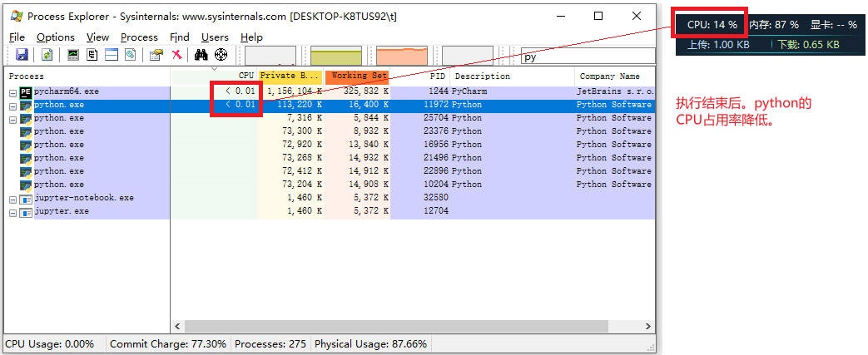Open the Process menu

(139, 37)
